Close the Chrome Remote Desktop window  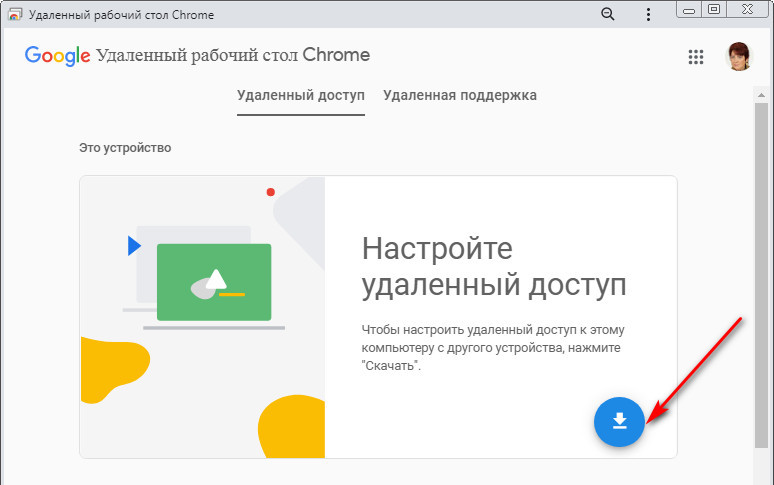coord(745,9)
